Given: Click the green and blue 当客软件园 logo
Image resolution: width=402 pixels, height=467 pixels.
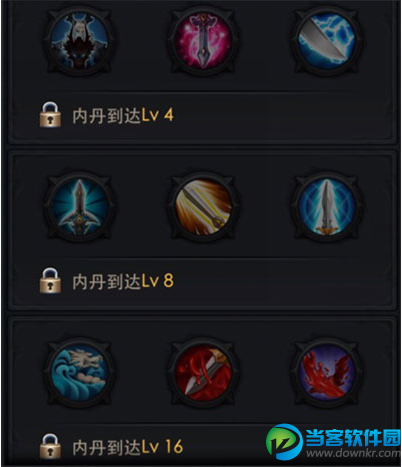Looking at the screenshot, I should pos(284,441).
